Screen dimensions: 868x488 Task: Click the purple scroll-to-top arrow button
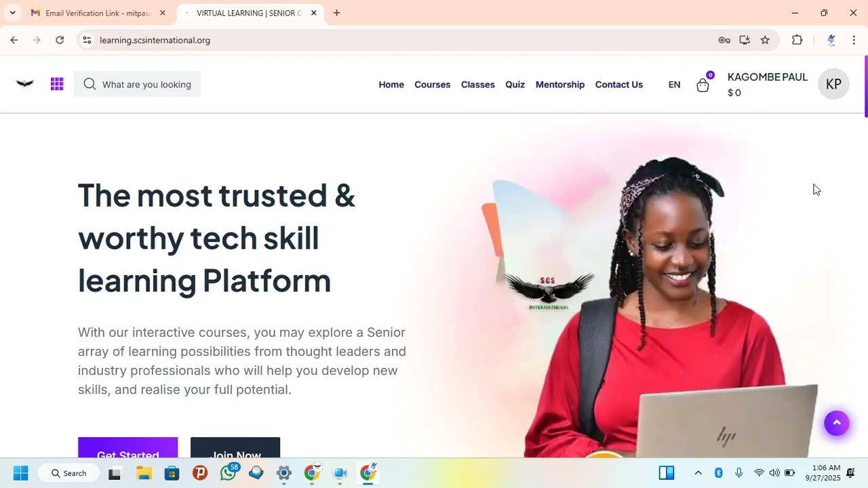837,423
